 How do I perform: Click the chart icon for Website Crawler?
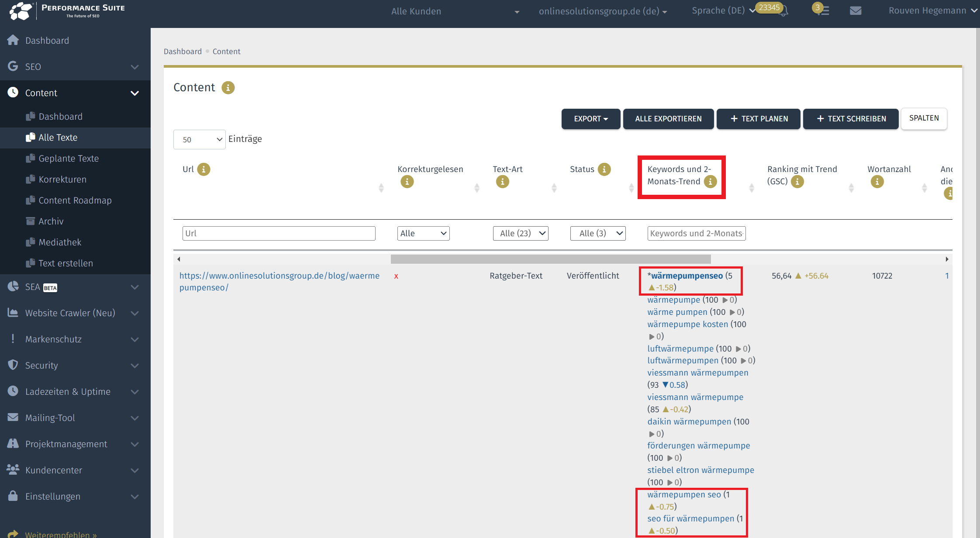pyautogui.click(x=13, y=312)
